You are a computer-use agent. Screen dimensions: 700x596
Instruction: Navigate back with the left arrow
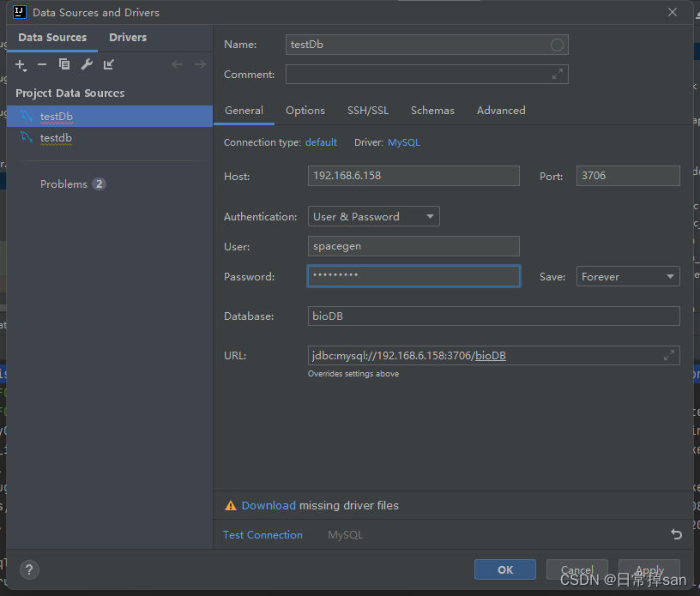178,64
